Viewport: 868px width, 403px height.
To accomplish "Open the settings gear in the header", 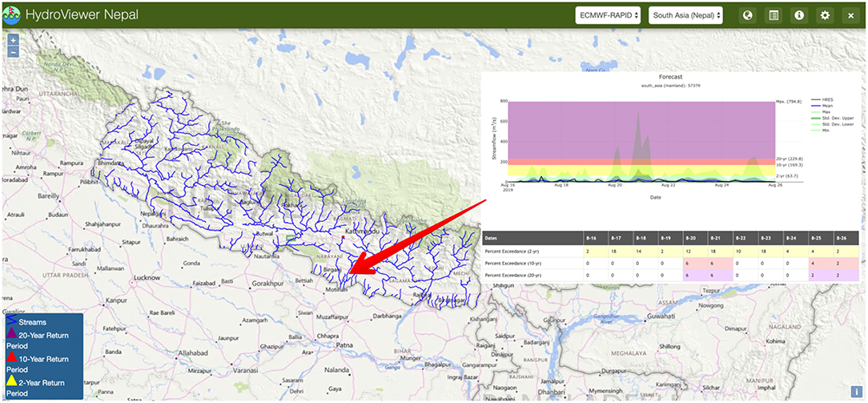I will click(x=825, y=15).
